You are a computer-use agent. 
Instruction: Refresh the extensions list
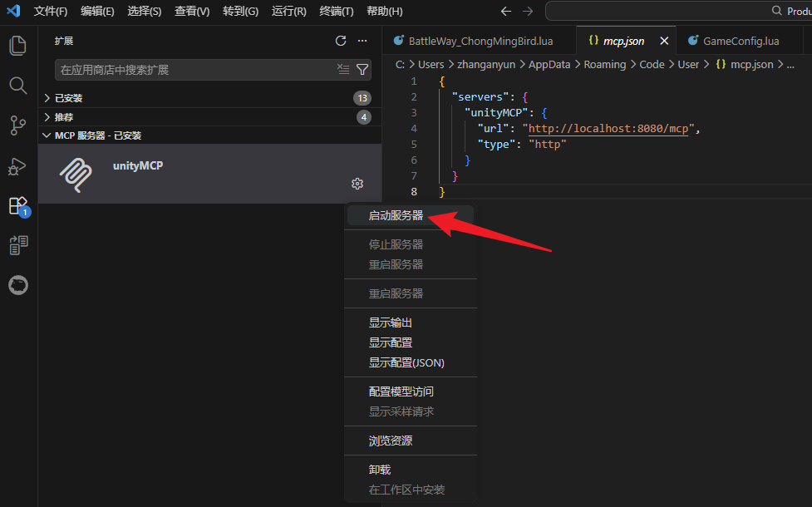coord(341,41)
